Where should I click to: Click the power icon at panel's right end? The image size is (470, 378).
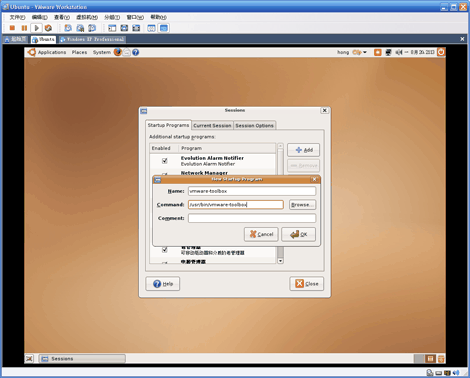(441, 52)
